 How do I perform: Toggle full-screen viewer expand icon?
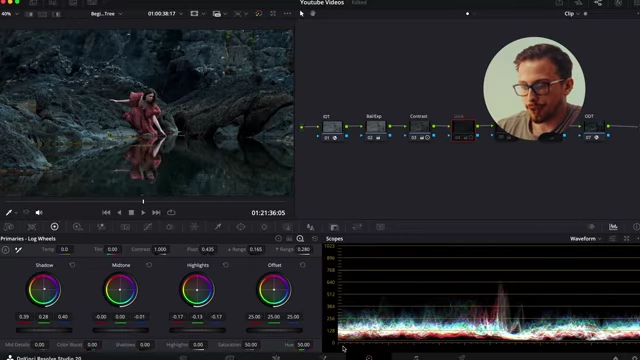pos(273,13)
